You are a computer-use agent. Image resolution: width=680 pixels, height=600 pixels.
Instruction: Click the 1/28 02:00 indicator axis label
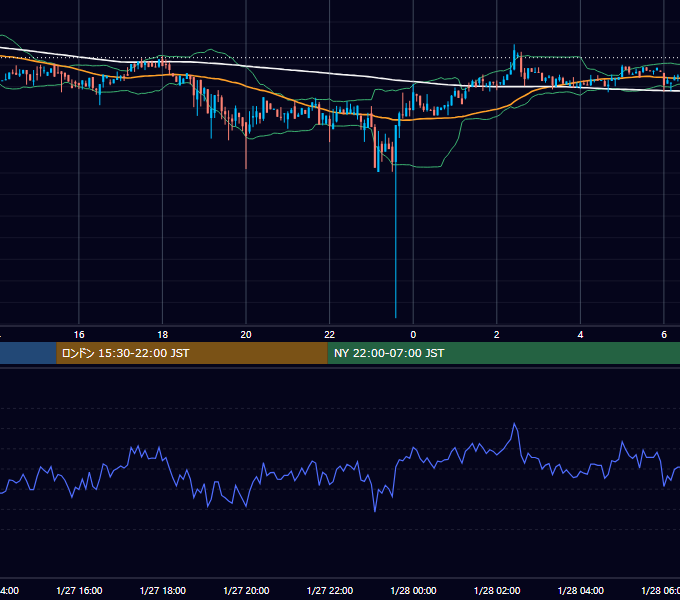[x=497, y=590]
